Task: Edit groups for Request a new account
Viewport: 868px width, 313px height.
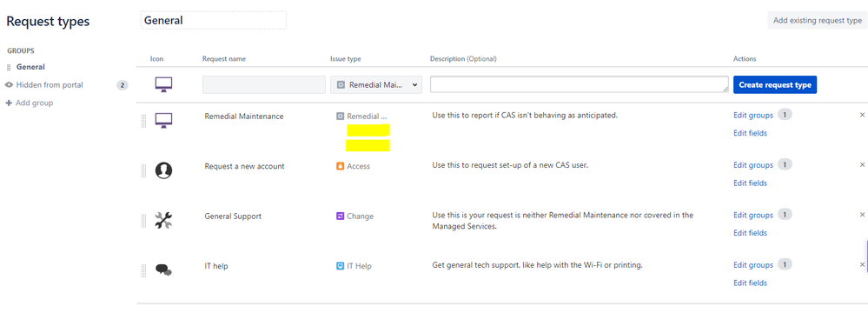Action: tap(752, 165)
